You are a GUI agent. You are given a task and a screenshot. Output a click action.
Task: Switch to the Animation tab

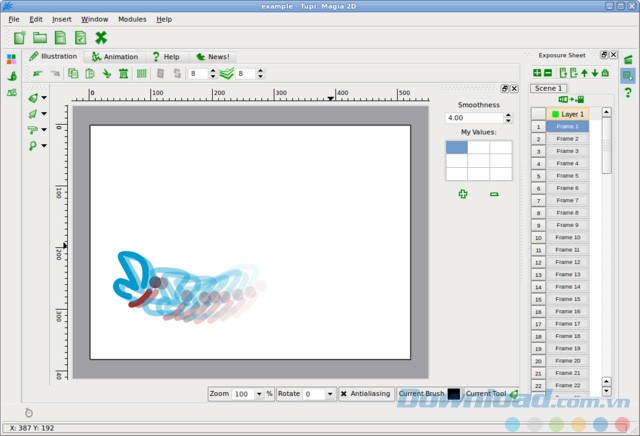point(115,57)
